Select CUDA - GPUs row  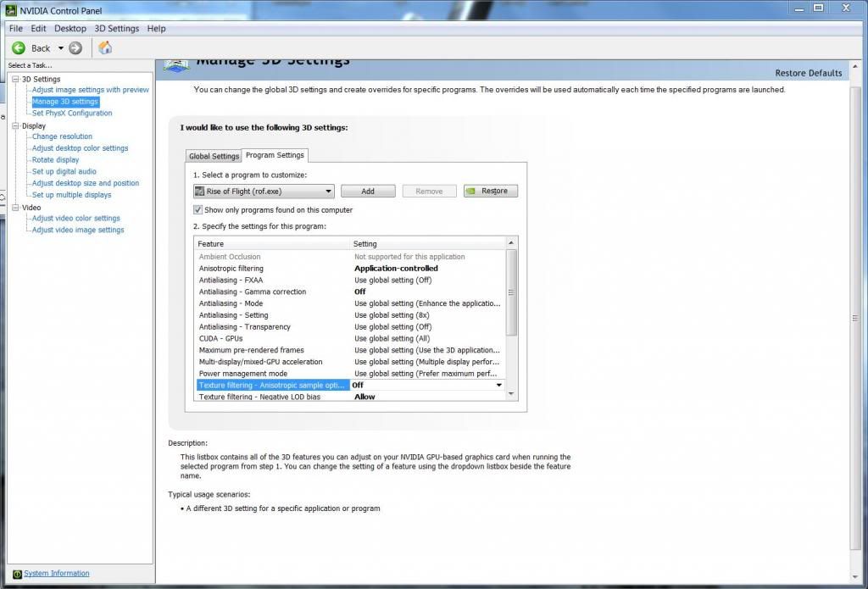(x=350, y=338)
